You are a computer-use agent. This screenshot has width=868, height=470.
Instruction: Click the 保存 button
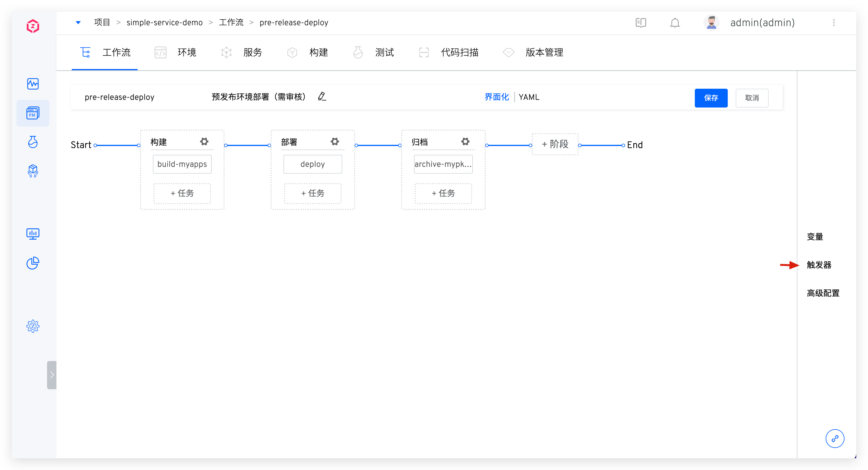711,98
